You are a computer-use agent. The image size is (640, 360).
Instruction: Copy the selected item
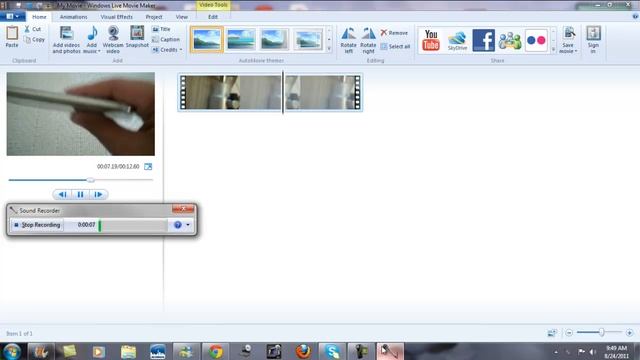[x=34, y=40]
